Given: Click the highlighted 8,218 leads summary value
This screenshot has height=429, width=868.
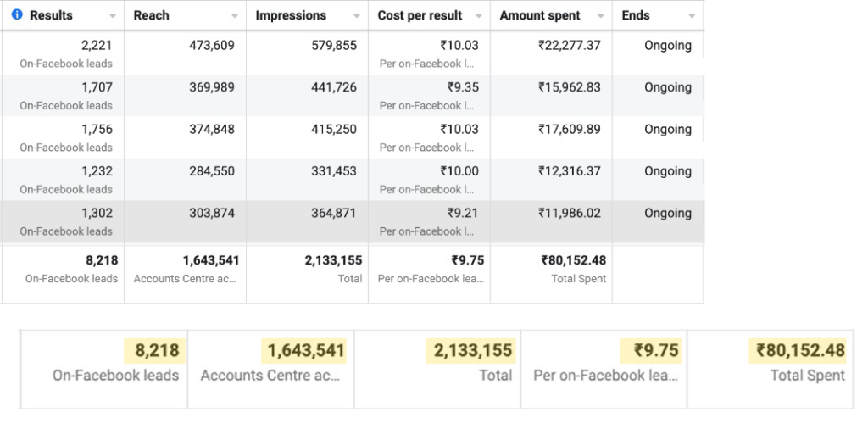Looking at the screenshot, I should point(152,350).
